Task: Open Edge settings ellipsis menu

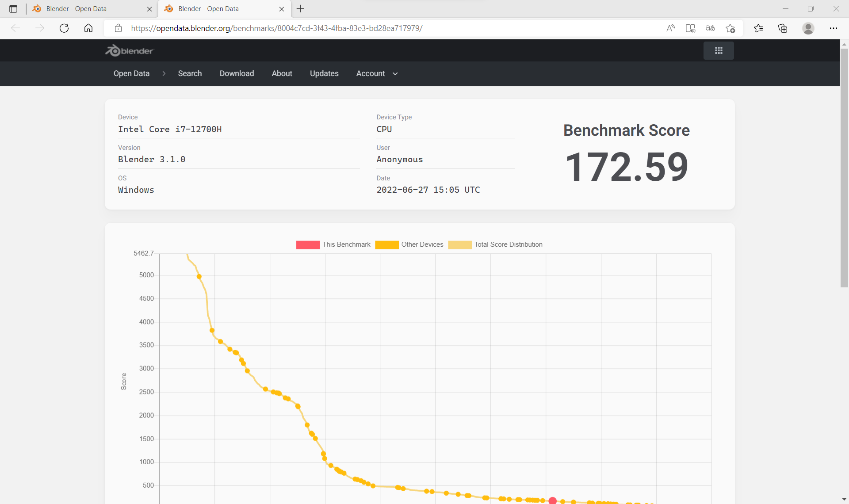Action: point(834,28)
